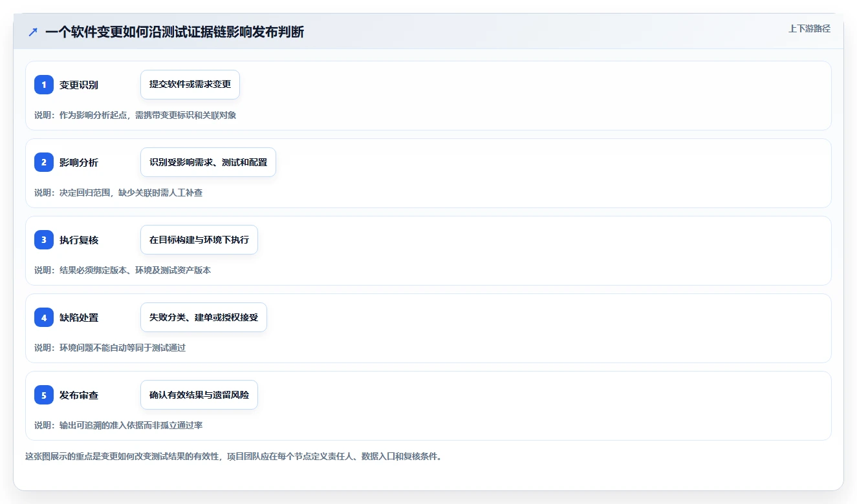Image resolution: width=857 pixels, height=504 pixels.
Task: Select step number 4 badge
Action: 44,317
